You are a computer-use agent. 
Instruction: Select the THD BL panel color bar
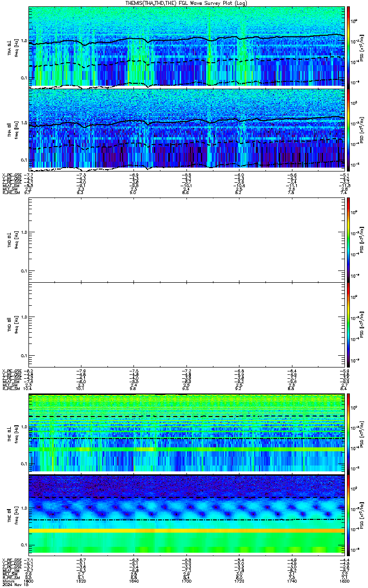[348, 240]
